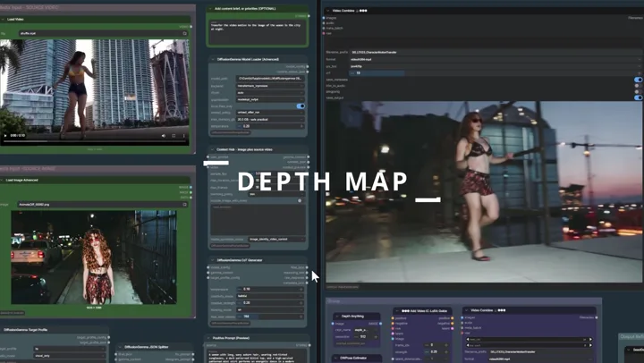Image resolution: width=644 pixels, height=363 pixels.
Task: Decrease the temperature value in Model Loader
Action: pos(240,126)
